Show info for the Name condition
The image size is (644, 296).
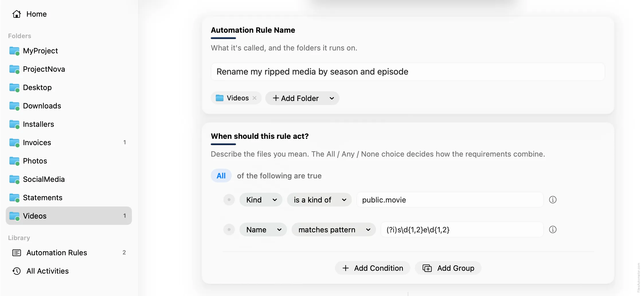[x=553, y=229]
